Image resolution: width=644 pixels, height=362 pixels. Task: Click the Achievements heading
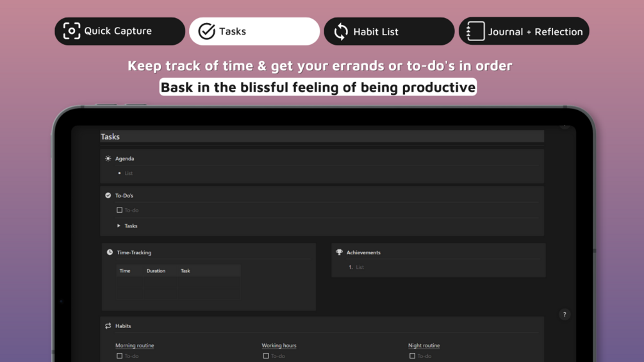click(363, 252)
